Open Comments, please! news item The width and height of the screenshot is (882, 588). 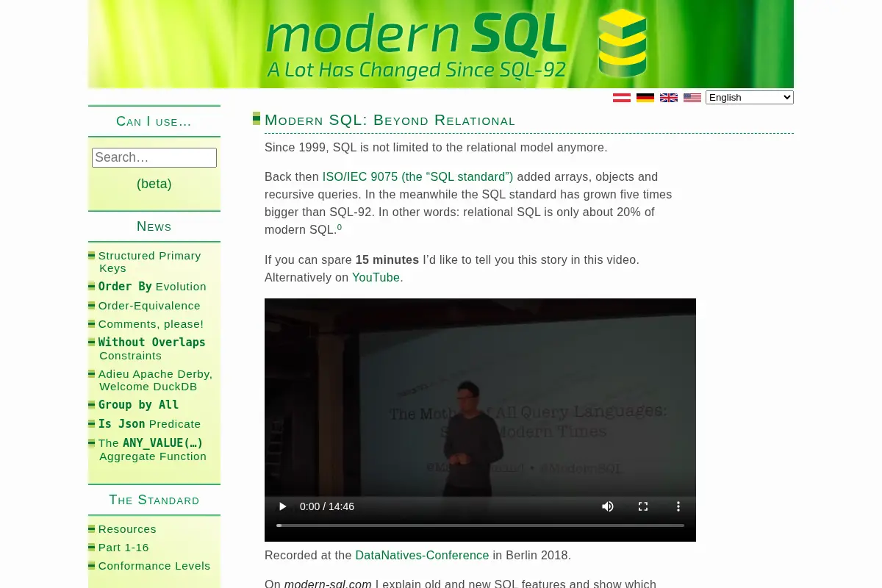coord(151,324)
